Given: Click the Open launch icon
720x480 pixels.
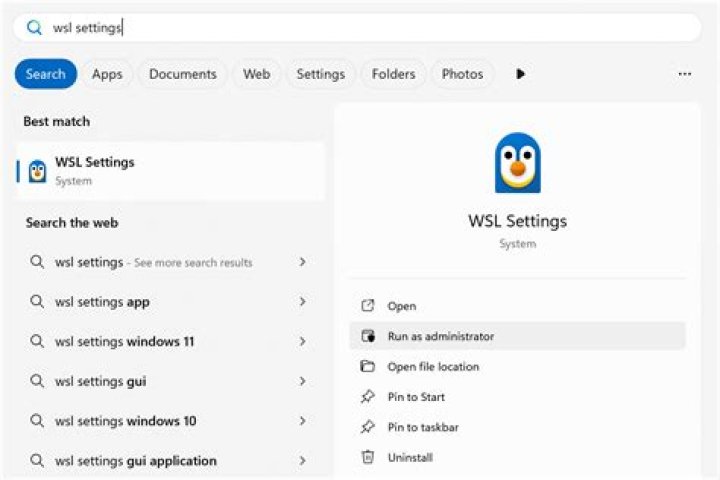Looking at the screenshot, I should [368, 305].
